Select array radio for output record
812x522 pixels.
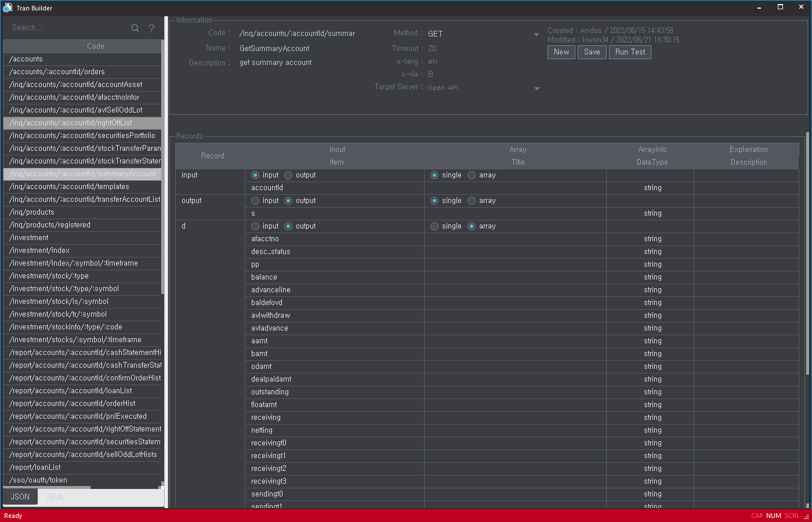(472, 201)
